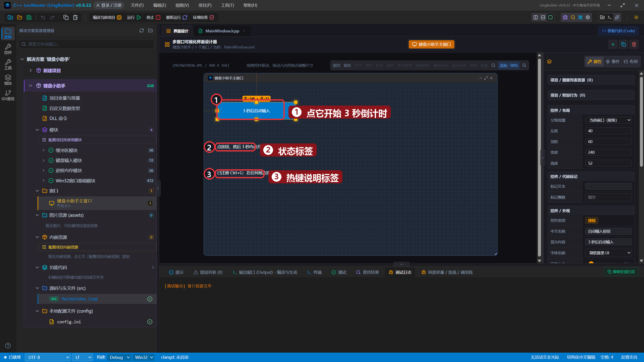Click the orange search magnifier icon
Viewport: 644px width, 362px height.
(573, 17)
